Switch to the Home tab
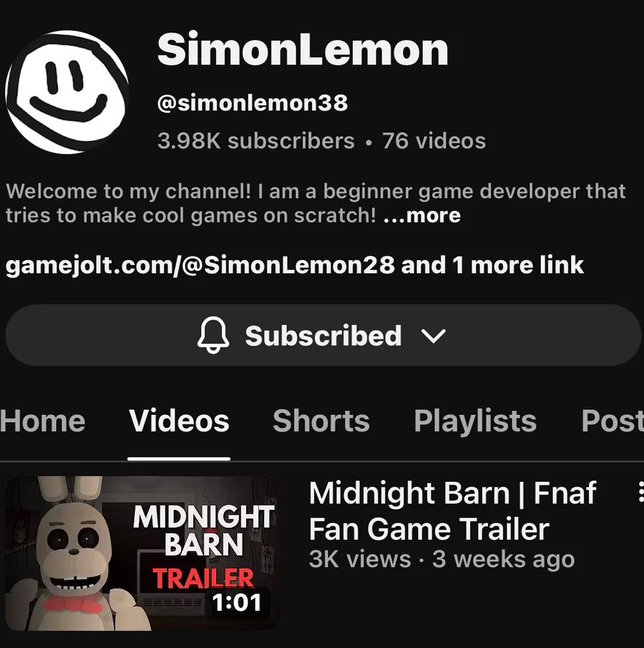The height and width of the screenshot is (648, 644). point(42,421)
